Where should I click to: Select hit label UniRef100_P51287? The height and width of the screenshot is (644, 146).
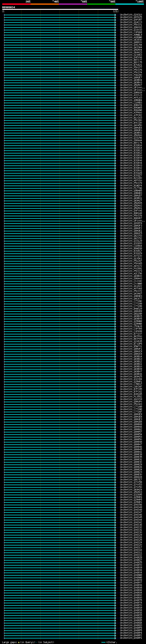point(131,261)
